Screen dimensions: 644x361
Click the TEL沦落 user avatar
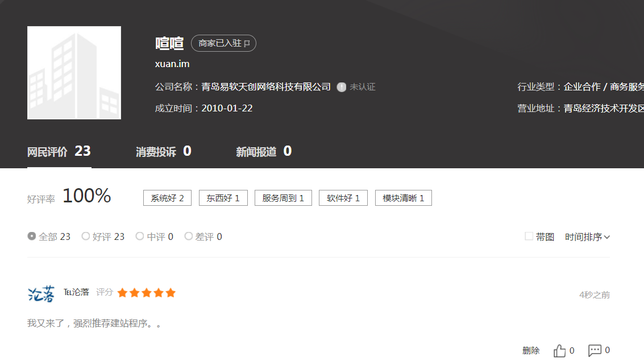41,294
